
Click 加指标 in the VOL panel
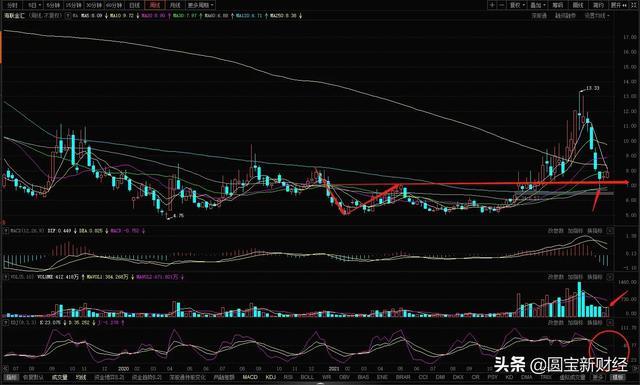point(575,277)
